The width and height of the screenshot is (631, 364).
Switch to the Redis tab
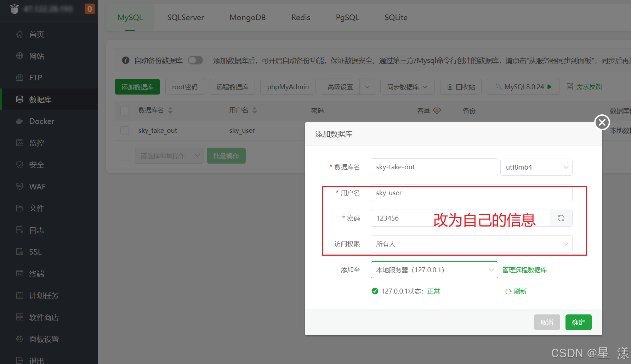click(x=301, y=17)
